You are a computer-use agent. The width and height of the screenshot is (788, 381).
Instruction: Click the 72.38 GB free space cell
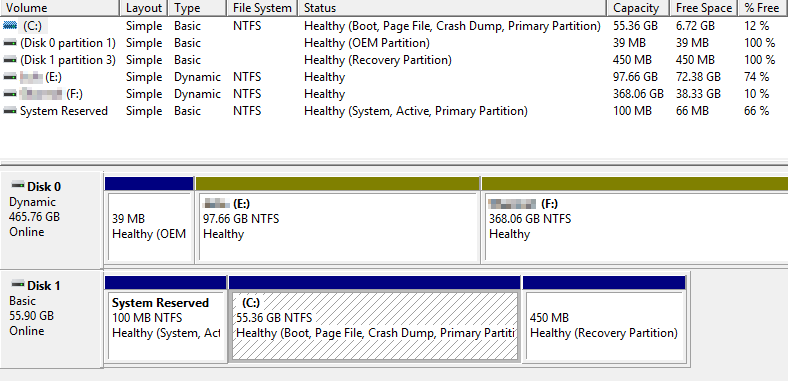(698, 77)
